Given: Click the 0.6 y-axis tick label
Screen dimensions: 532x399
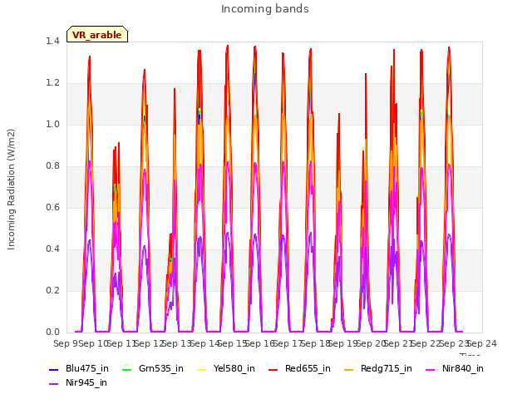Looking at the screenshot, I should click(52, 207).
